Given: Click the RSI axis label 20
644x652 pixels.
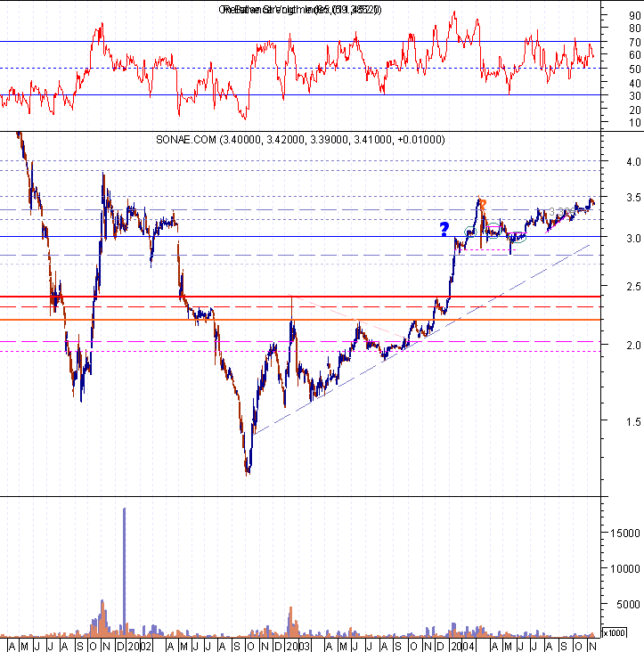Looking at the screenshot, I should pyautogui.click(x=634, y=110).
